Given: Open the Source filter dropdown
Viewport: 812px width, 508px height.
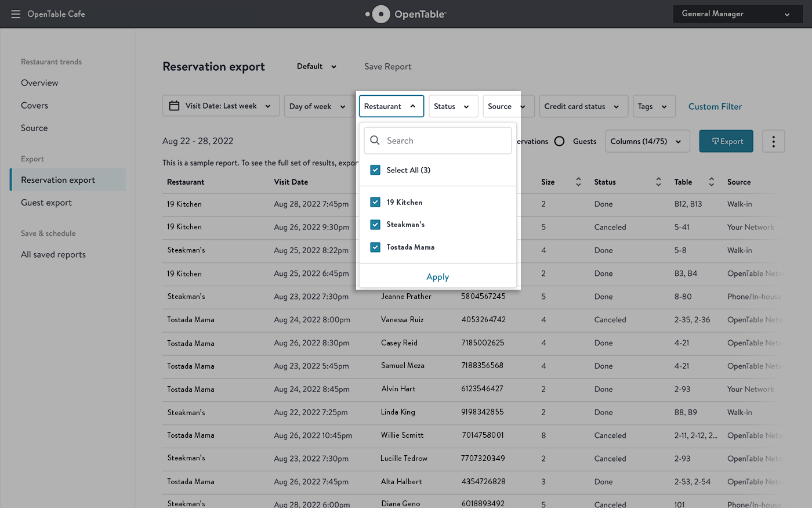Looking at the screenshot, I should pos(508,106).
